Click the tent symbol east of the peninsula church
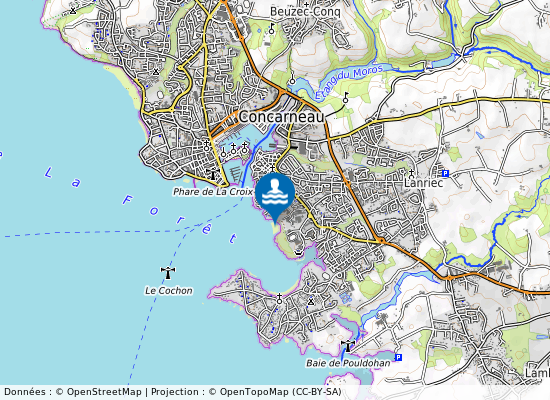 (x=311, y=302)
